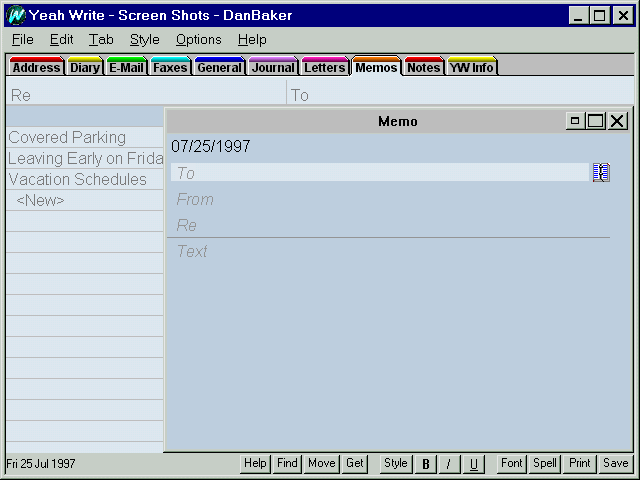Screen dimensions: 640x480
Task: Open the Leaving Early on Friday memo
Action: point(85,158)
